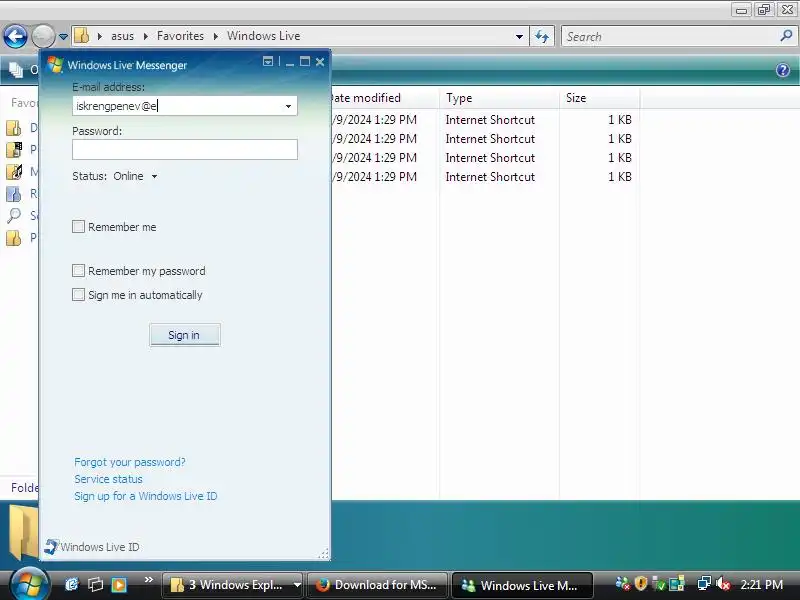Click the green check tray icon
This screenshot has width=800, height=600.
tap(659, 584)
